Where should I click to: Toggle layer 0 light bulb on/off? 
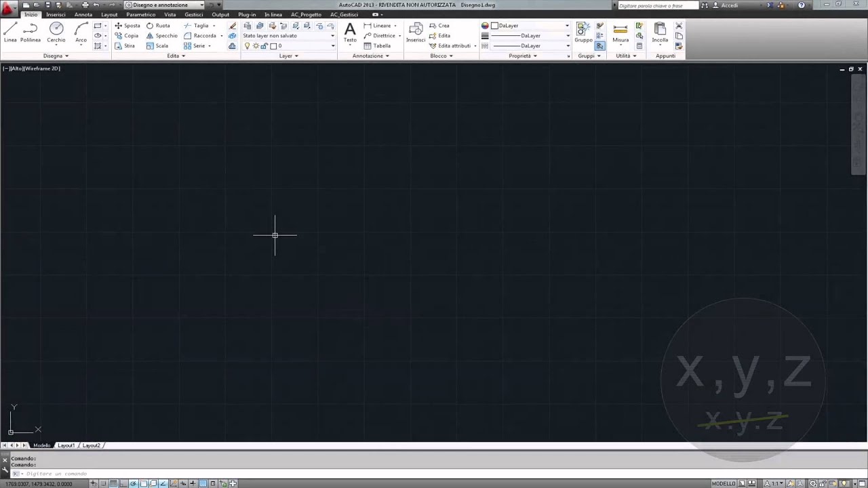click(x=248, y=46)
